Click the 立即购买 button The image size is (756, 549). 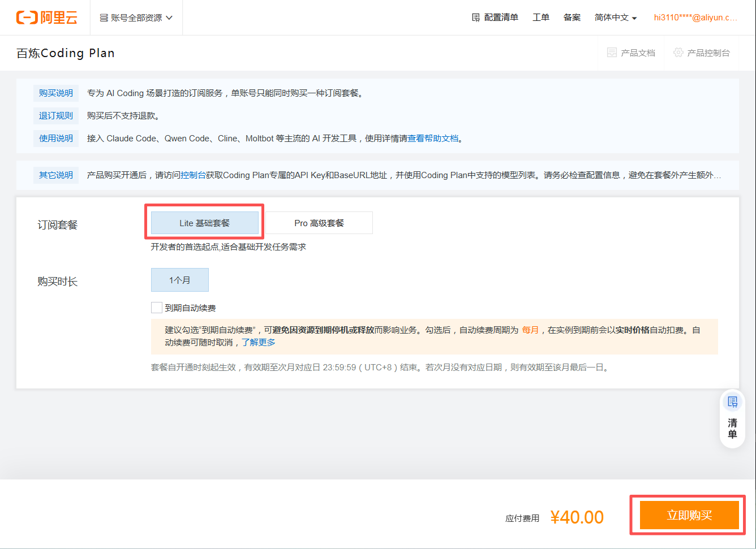[x=689, y=515]
